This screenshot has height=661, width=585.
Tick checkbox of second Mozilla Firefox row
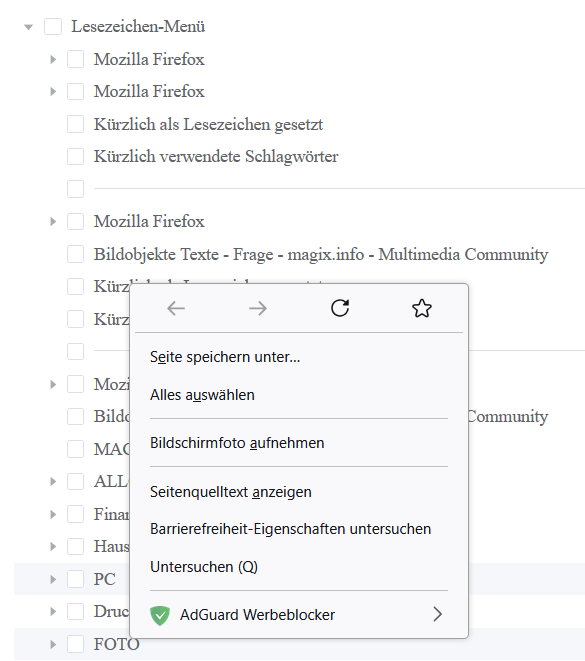coord(75,91)
